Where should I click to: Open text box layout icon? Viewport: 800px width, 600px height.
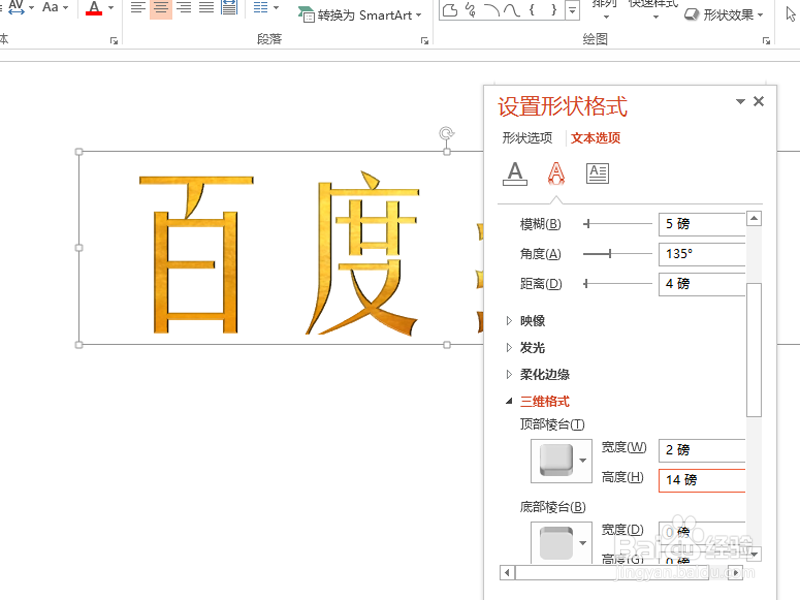pos(597,173)
